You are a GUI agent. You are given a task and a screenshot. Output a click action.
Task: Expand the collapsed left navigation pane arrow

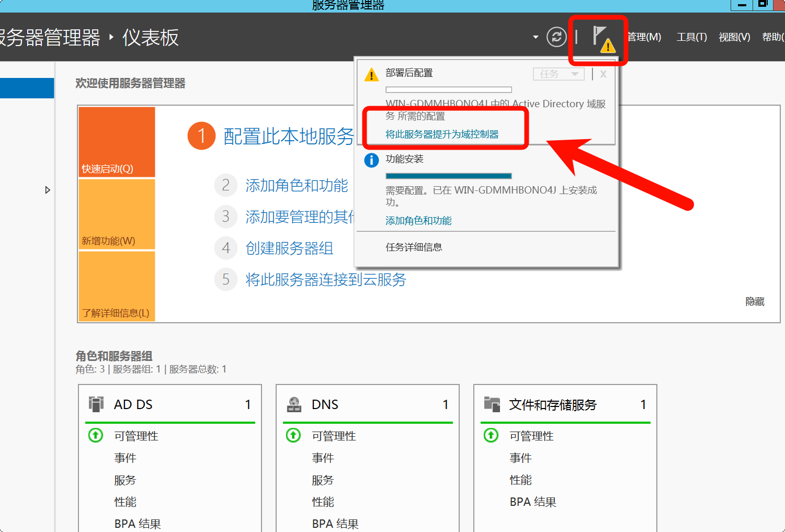tap(48, 190)
